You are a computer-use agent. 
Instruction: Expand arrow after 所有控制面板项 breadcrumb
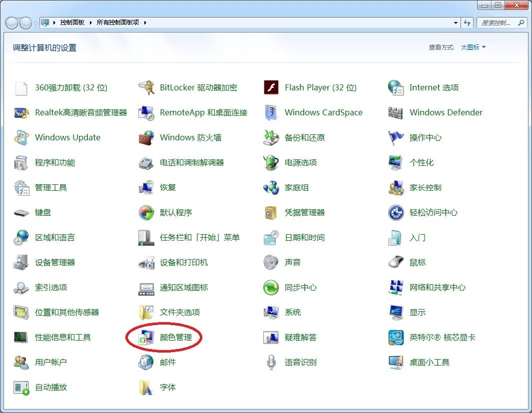pyautogui.click(x=145, y=22)
